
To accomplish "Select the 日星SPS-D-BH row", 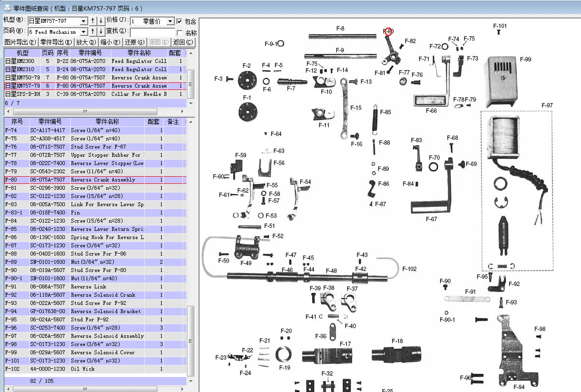I will click(95, 94).
